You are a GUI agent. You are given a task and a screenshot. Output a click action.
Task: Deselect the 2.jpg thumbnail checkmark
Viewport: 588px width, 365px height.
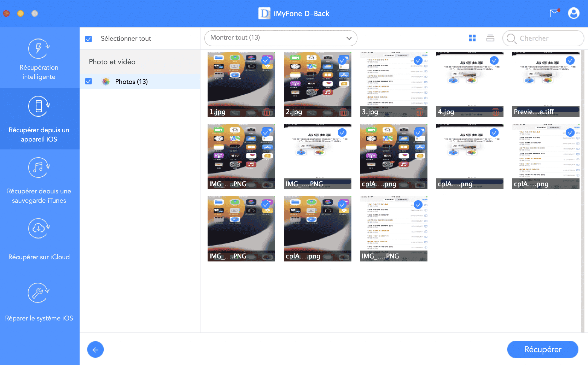point(342,60)
